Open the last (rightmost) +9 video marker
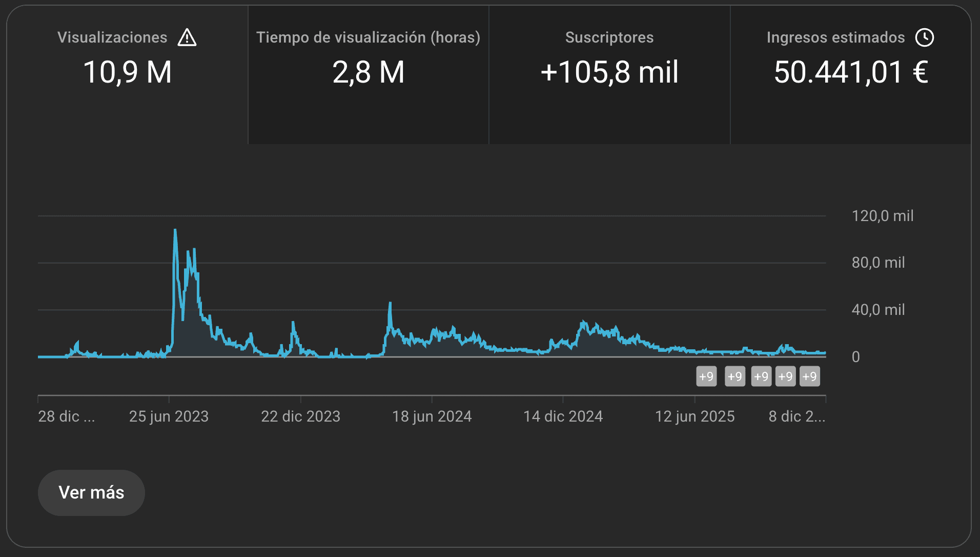 (809, 376)
